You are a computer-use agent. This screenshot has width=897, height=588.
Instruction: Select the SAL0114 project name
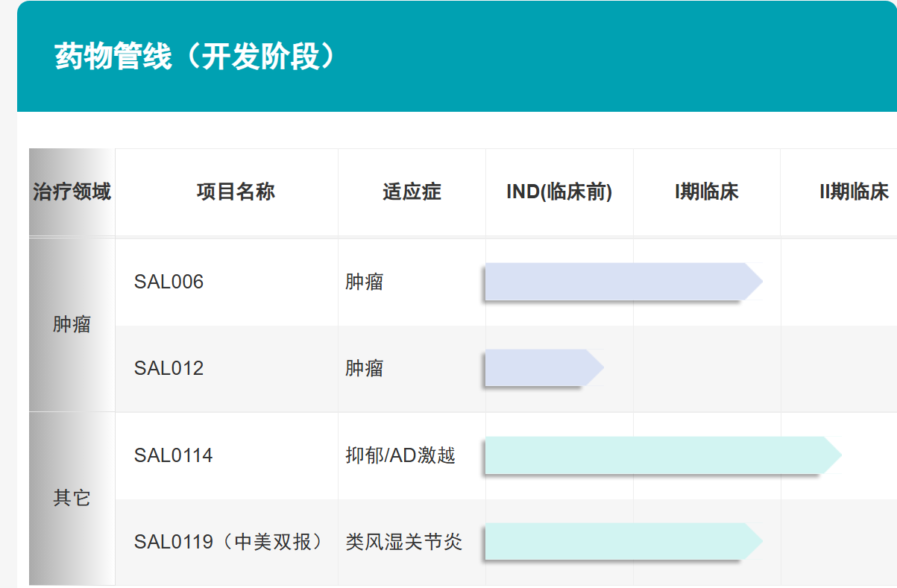(x=173, y=455)
